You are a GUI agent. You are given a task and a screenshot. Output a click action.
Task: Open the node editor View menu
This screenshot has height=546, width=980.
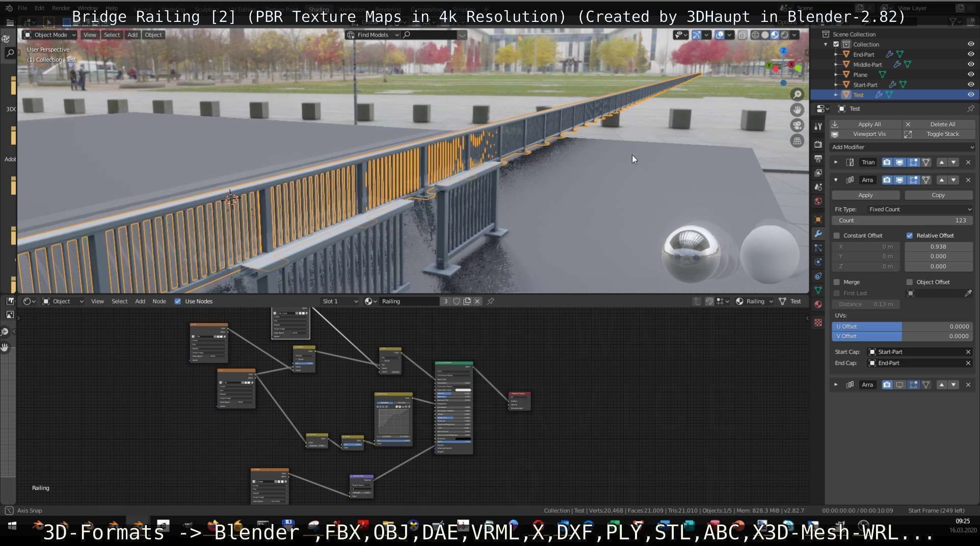(97, 302)
